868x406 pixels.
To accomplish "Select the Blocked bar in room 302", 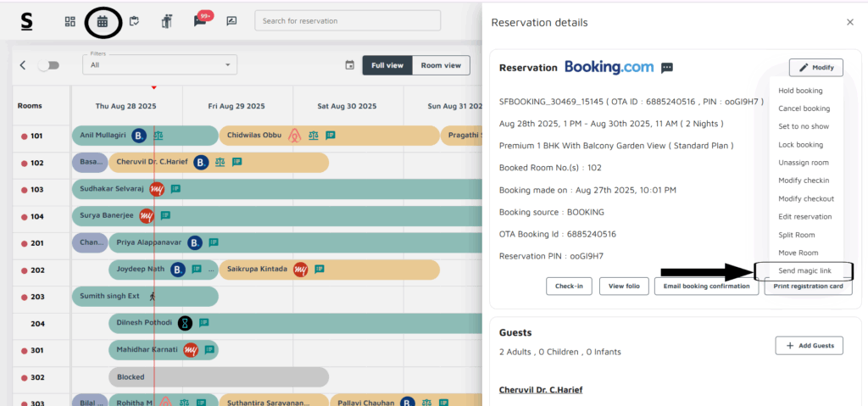I will tap(219, 377).
